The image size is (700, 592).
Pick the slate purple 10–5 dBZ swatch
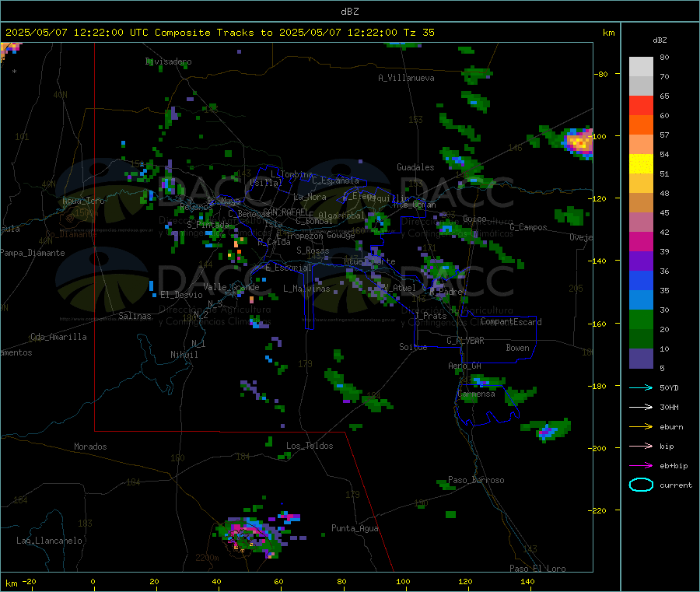pos(641,359)
